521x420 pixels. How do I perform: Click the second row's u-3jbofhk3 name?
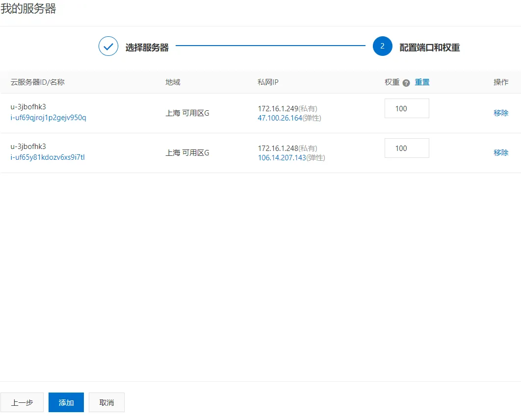tap(28, 147)
